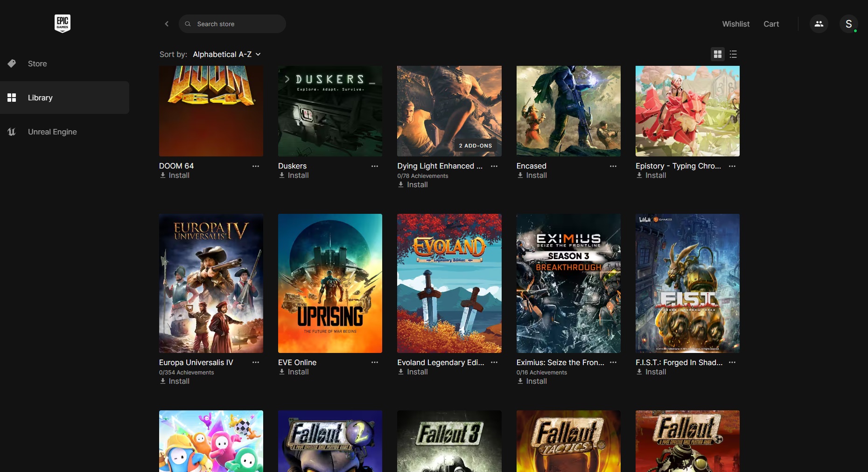Open options menu for Encased
This screenshot has width=868, height=472.
tap(613, 166)
